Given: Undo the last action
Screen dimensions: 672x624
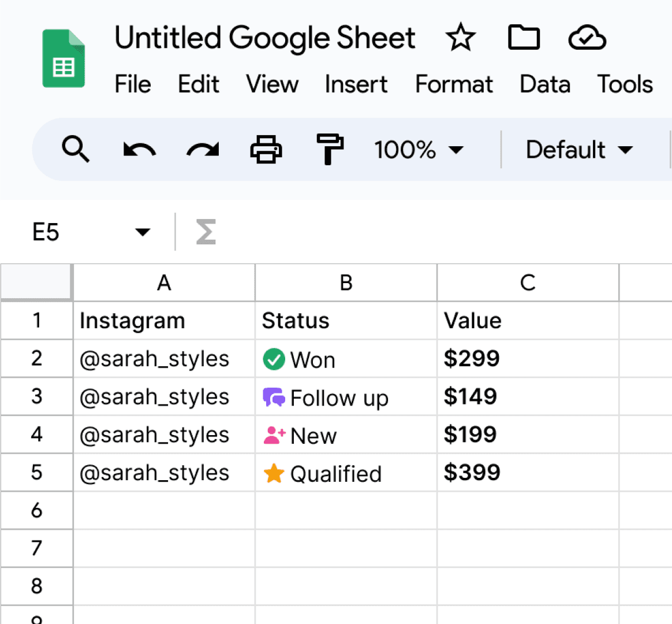Looking at the screenshot, I should (x=139, y=150).
